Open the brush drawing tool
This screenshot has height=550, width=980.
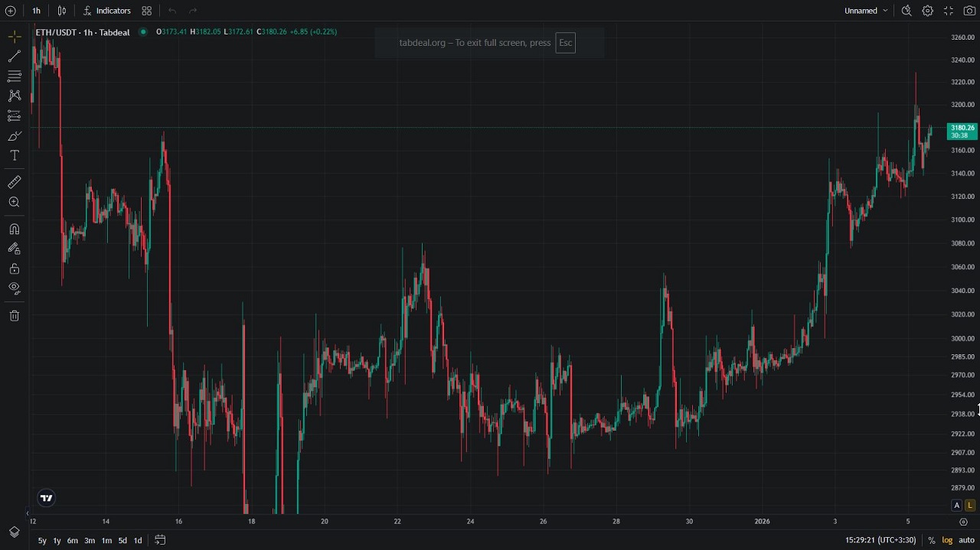click(x=14, y=136)
